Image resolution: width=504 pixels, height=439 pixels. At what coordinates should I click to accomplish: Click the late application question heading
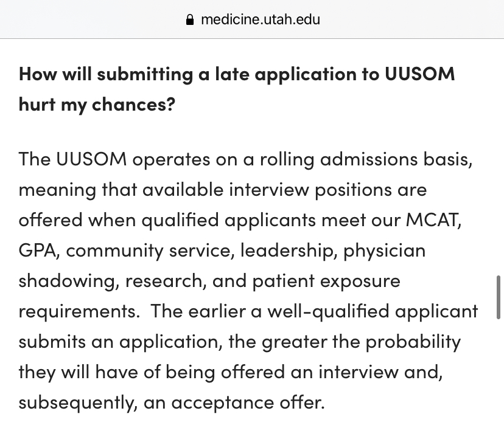coord(237,89)
